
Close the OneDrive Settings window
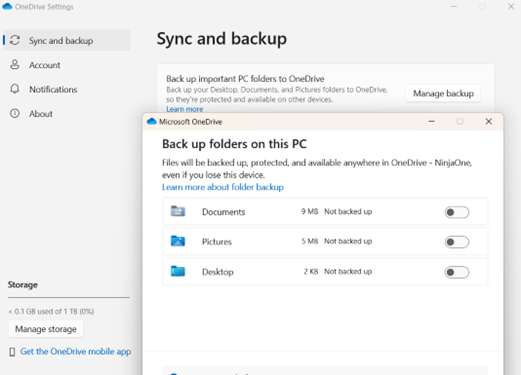tap(511, 6)
